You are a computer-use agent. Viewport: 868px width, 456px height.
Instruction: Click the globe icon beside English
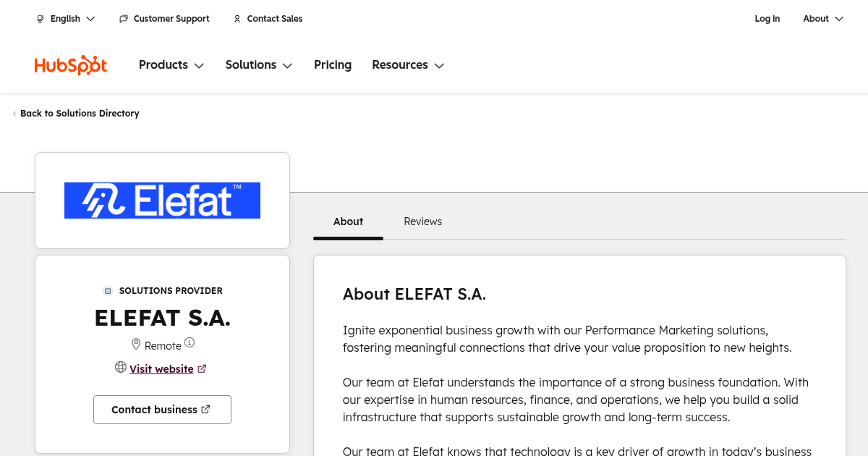41,19
